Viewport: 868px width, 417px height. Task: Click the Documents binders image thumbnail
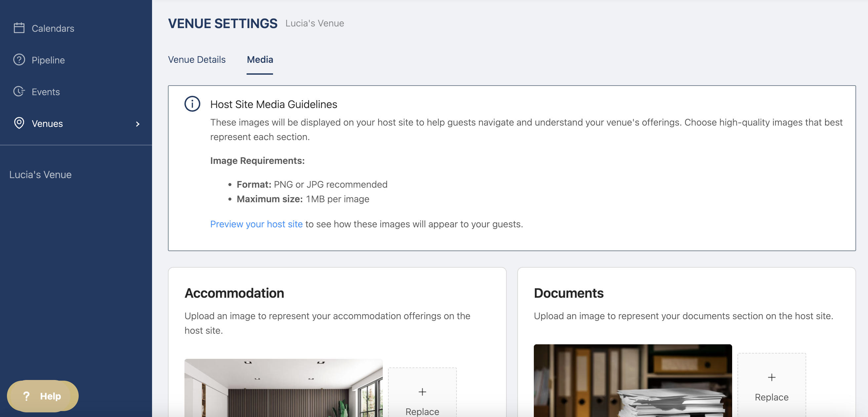coord(632,381)
